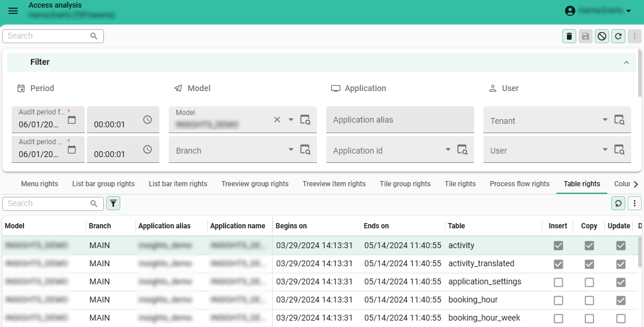The height and width of the screenshot is (327, 644).
Task: Toggle Copy checkbox for activity_translated row
Action: [x=589, y=264]
